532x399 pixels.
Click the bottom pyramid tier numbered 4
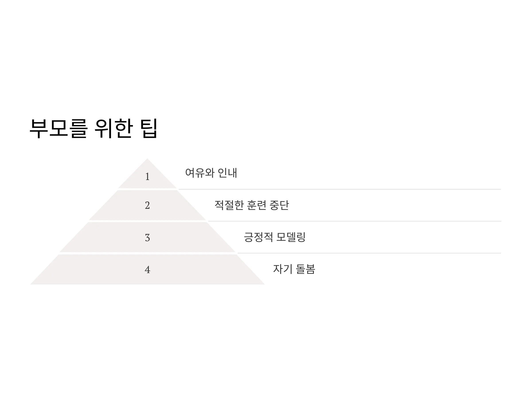147,269
